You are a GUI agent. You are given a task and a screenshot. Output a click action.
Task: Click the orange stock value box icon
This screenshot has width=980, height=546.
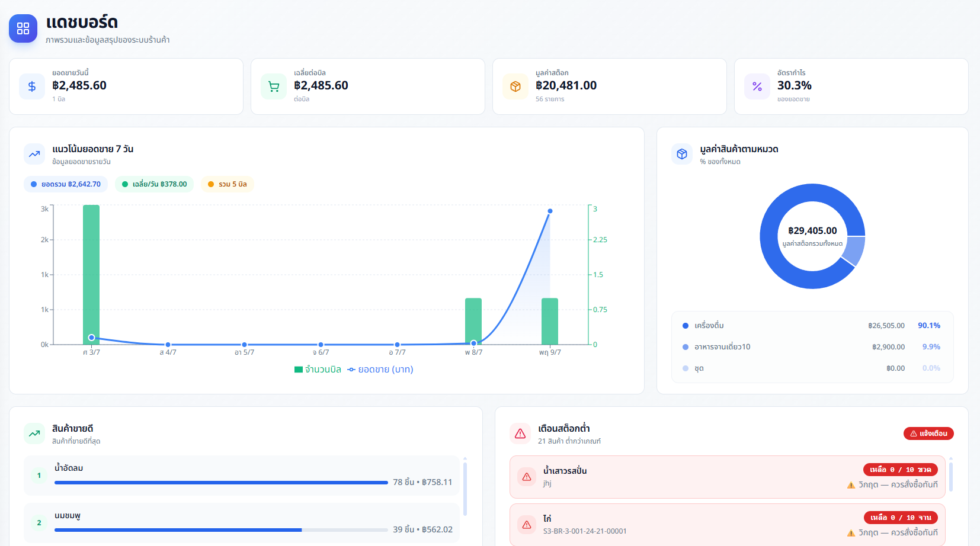tap(515, 86)
